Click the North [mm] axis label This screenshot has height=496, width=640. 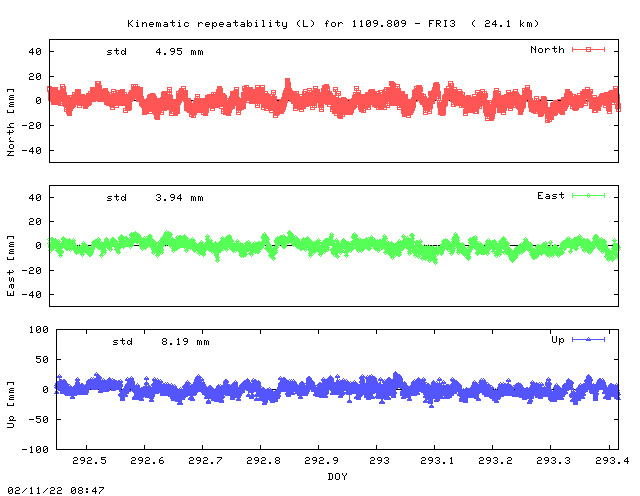(x=11, y=122)
